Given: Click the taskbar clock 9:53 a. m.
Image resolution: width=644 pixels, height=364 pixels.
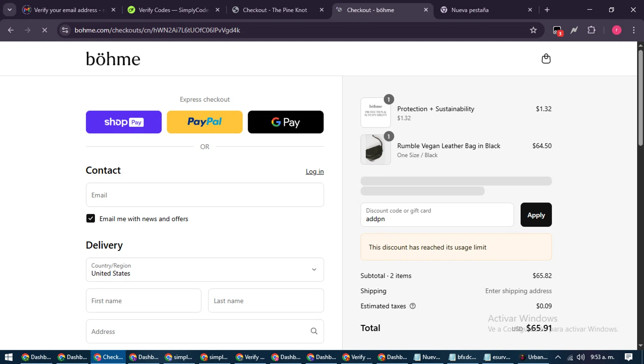Looking at the screenshot, I should pos(602,357).
